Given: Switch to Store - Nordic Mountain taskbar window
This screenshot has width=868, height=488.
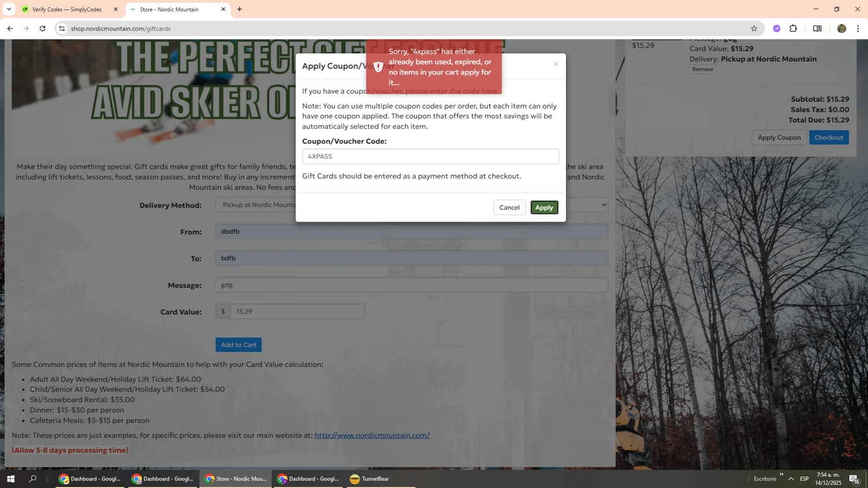Looking at the screenshot, I should coord(236,479).
